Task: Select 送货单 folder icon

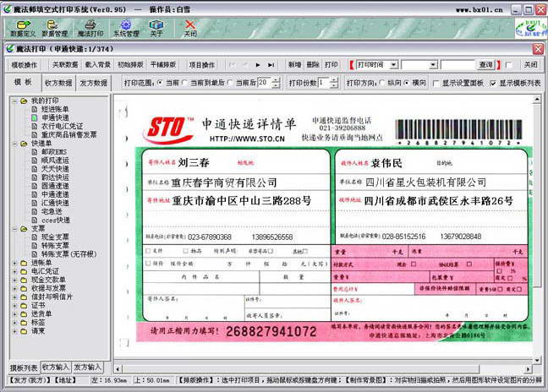Action: tap(24, 313)
